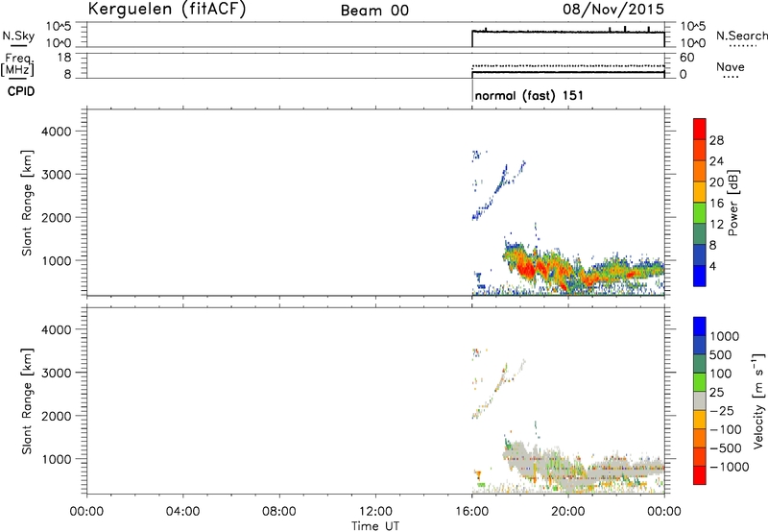This screenshot has height=532, width=768.
Task: Click the '18' frequency axis value
Action: tap(63, 58)
